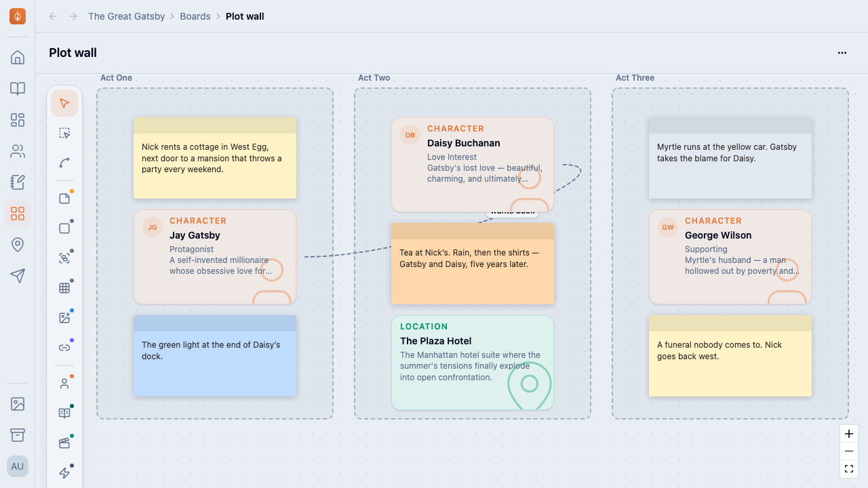Select the George Wilson character card
Image resolution: width=868 pixels, height=488 pixels.
tap(730, 257)
